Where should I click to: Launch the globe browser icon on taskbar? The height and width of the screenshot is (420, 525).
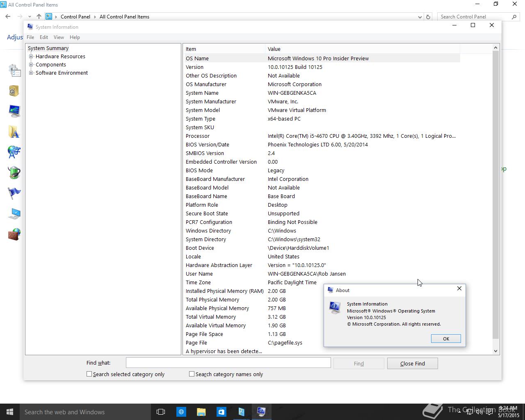(181, 412)
